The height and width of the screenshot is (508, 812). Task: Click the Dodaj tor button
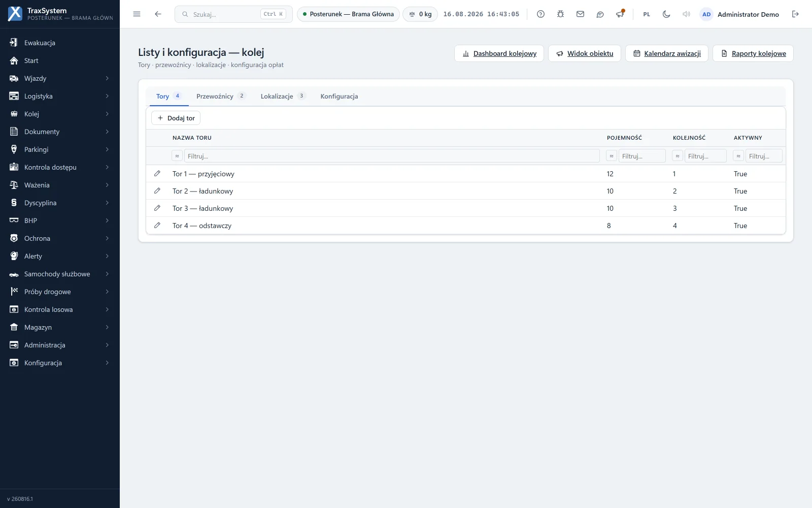click(176, 118)
